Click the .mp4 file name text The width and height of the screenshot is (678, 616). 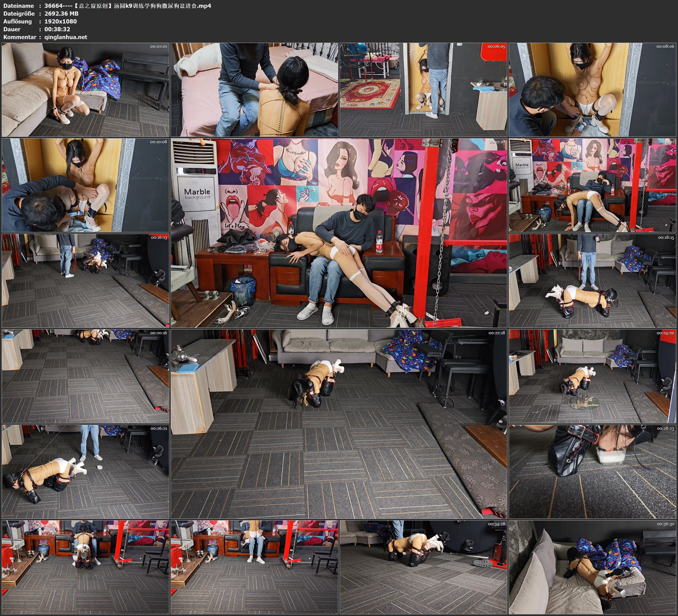[127, 6]
